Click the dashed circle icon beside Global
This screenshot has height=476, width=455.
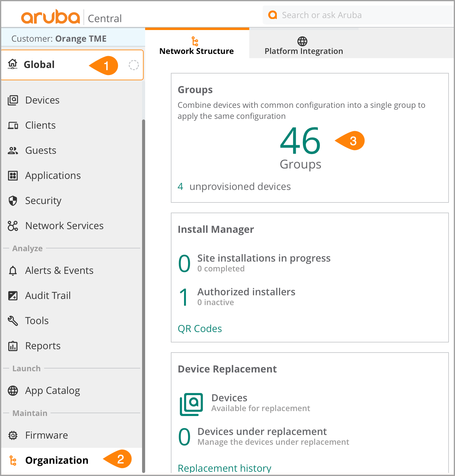[x=133, y=65]
